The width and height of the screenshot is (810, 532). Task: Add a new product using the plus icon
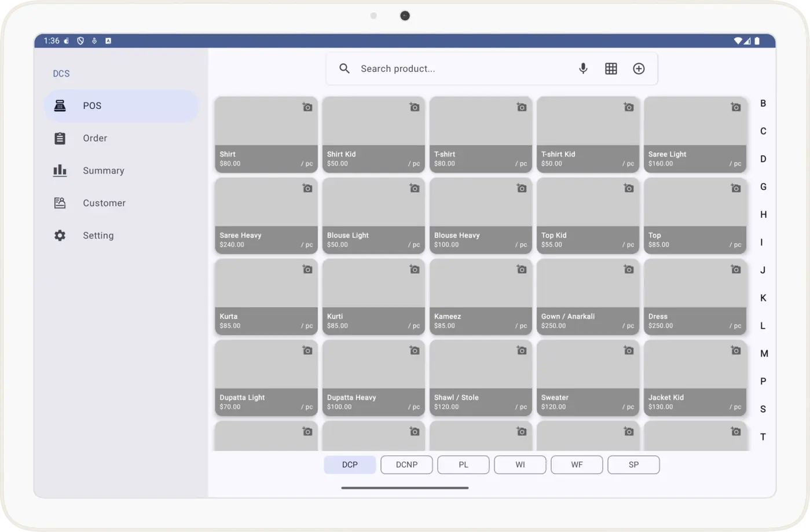639,68
